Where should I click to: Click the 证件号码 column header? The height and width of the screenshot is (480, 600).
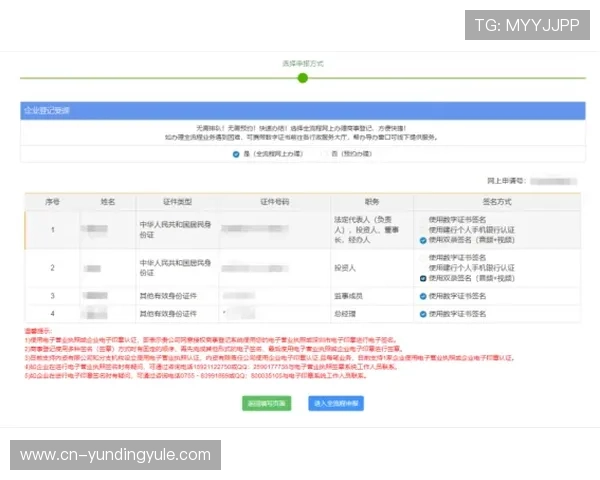(275, 202)
